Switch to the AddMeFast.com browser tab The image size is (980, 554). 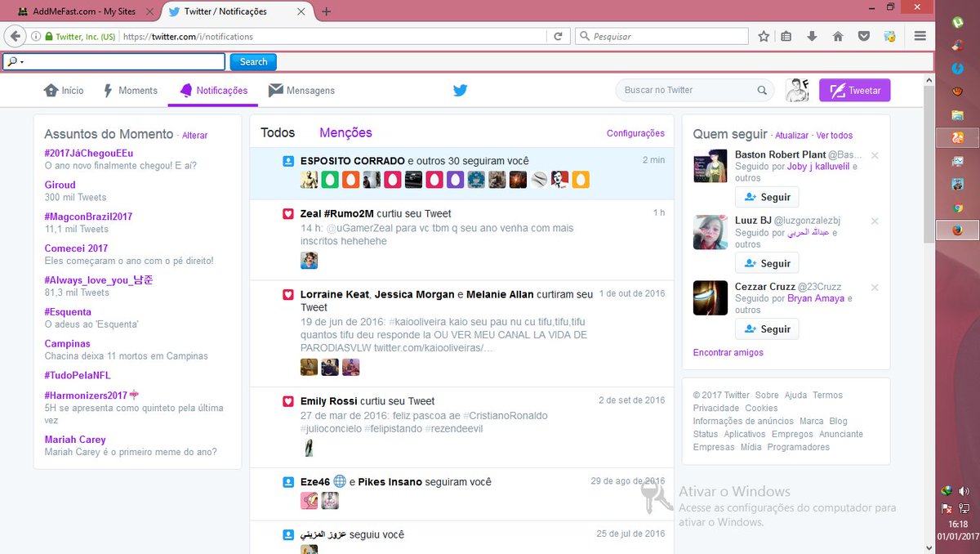86,11
